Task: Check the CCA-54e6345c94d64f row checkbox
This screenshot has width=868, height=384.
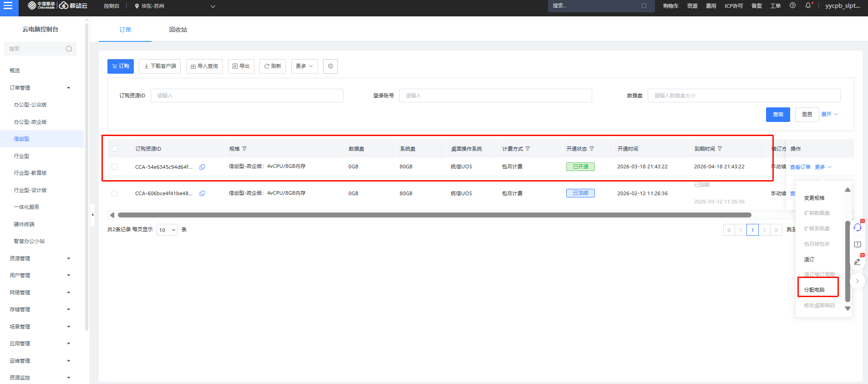Action: [115, 167]
